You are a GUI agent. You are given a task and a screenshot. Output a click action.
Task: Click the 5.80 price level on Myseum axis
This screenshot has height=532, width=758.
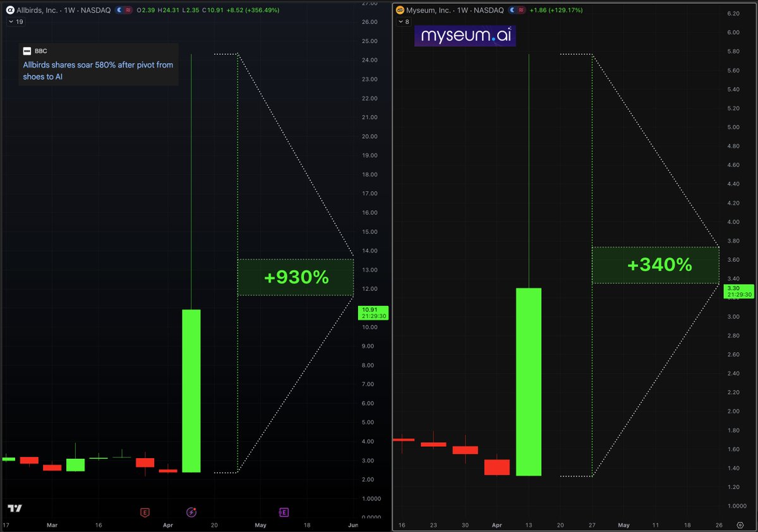click(733, 51)
